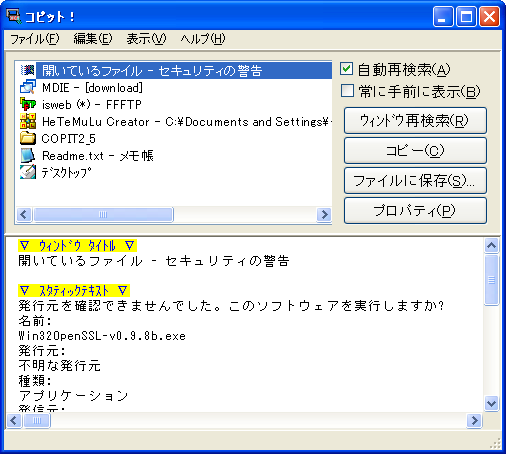The width and height of the screenshot is (506, 454).
Task: Click the text pane scroll-down arrow
Action: tap(492, 403)
